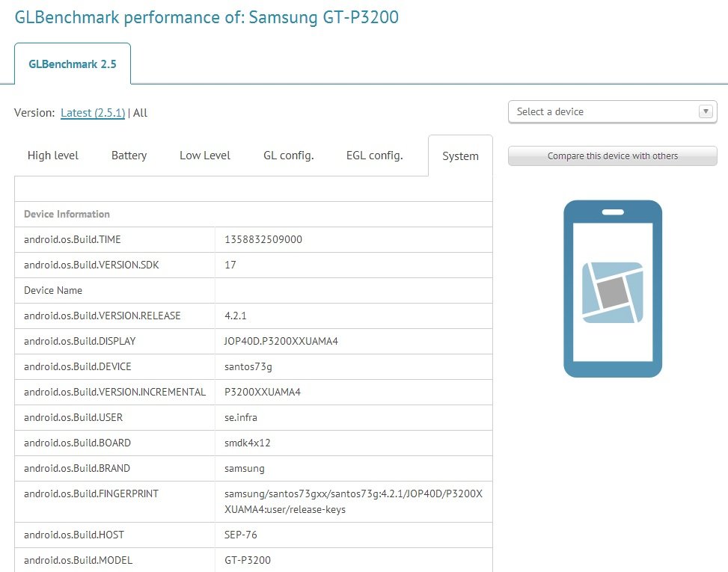Select the release value 4.2.1
728x572 pixels.
tap(236, 316)
